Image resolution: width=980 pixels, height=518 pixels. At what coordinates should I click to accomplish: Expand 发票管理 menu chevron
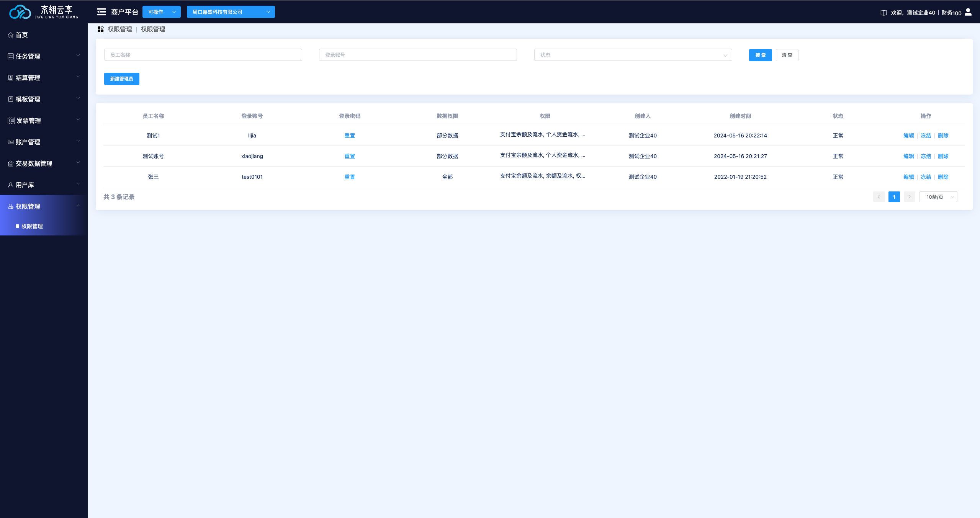pyautogui.click(x=78, y=119)
